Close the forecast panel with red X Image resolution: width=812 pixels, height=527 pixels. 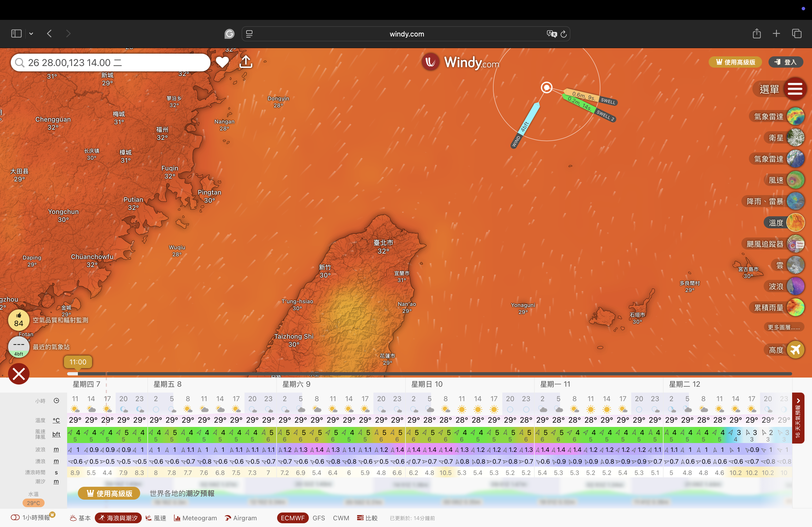pyautogui.click(x=19, y=374)
